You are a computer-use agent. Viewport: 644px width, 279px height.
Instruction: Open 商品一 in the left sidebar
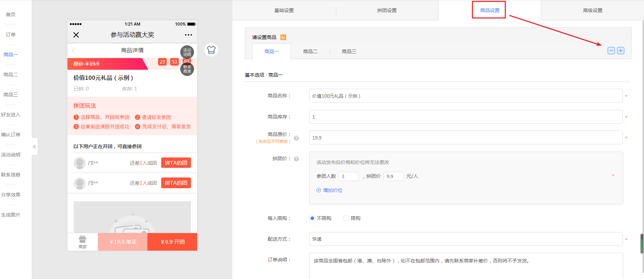(x=11, y=55)
